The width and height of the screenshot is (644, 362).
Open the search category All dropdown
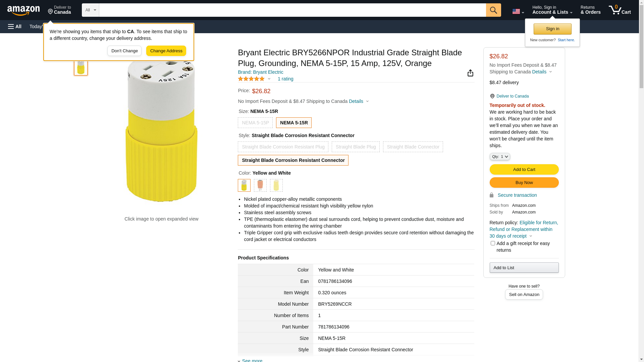(x=90, y=10)
